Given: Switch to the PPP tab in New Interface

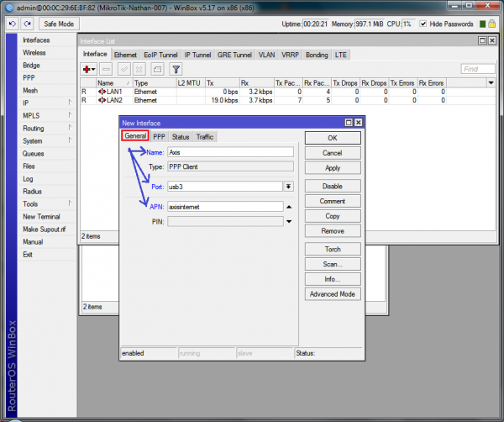Looking at the screenshot, I should click(159, 137).
